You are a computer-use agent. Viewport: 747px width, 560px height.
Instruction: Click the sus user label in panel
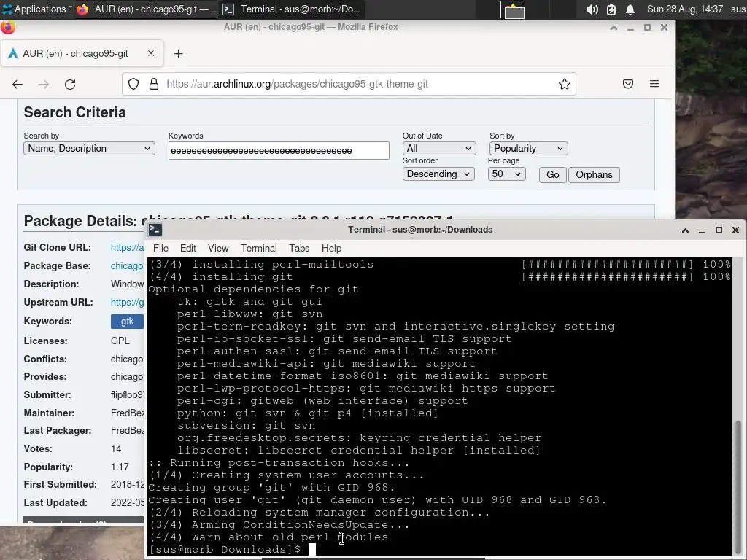(x=738, y=9)
